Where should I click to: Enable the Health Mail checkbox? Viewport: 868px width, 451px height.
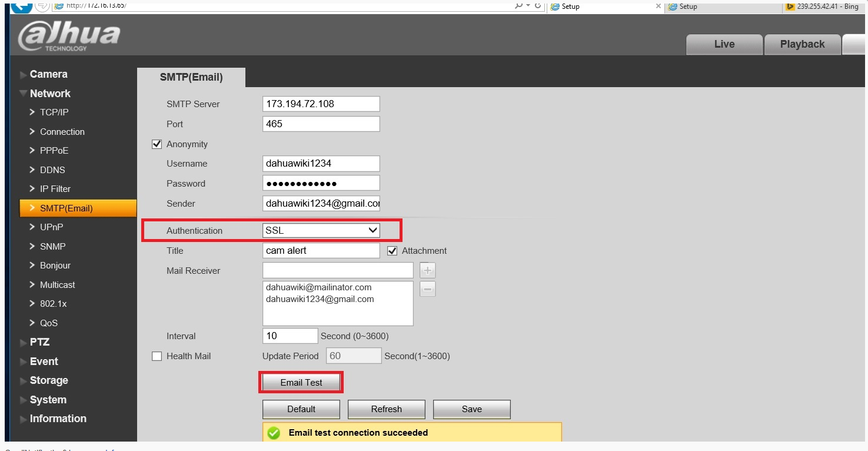pyautogui.click(x=157, y=356)
